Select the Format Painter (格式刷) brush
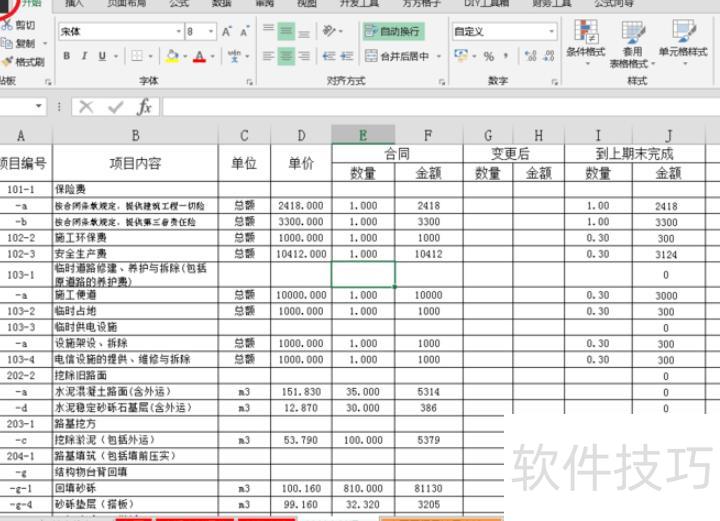The height and width of the screenshot is (521, 720). pyautogui.click(x=7, y=61)
